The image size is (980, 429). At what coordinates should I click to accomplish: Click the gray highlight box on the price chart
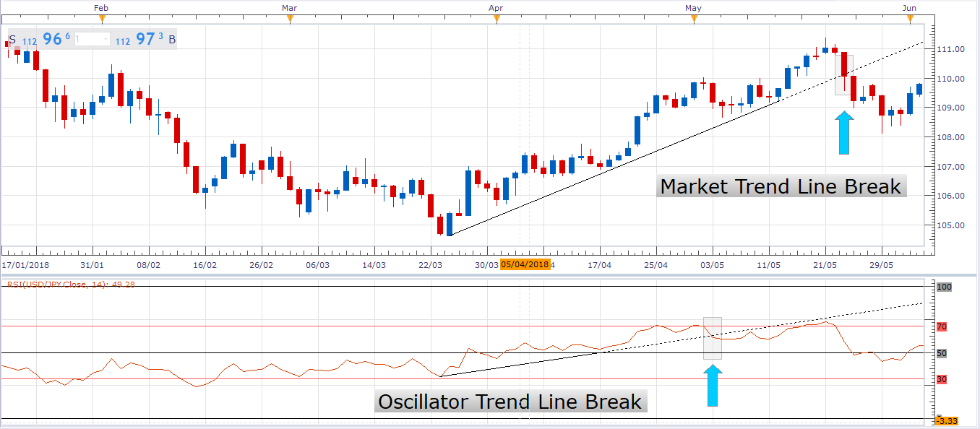(843, 75)
